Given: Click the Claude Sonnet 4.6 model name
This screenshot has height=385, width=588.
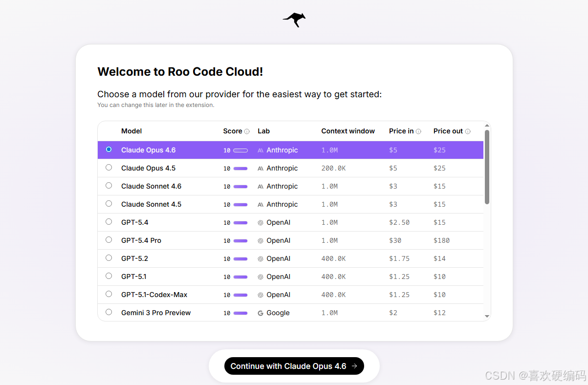Looking at the screenshot, I should point(151,186).
